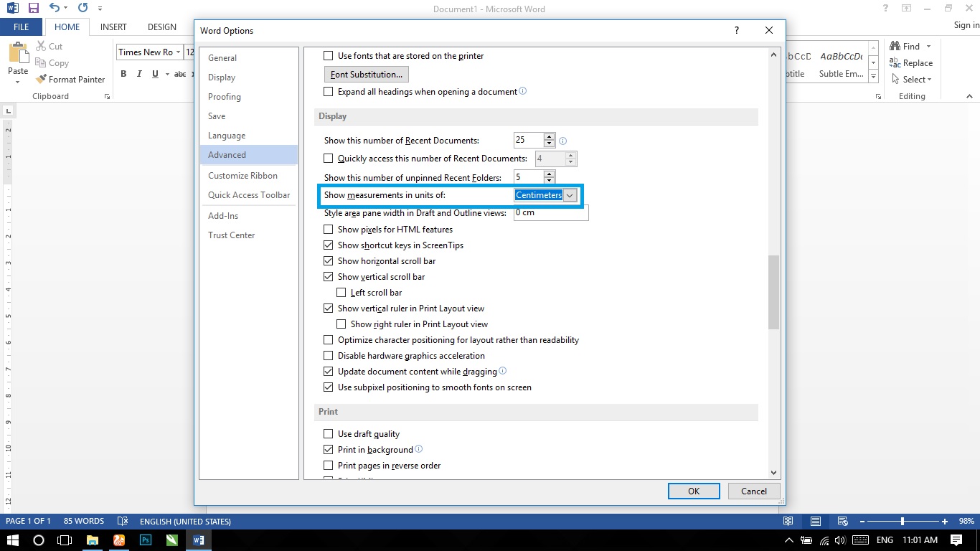Screen dimensions: 980x551
Task: Click the zoom slider handle
Action: click(903, 521)
